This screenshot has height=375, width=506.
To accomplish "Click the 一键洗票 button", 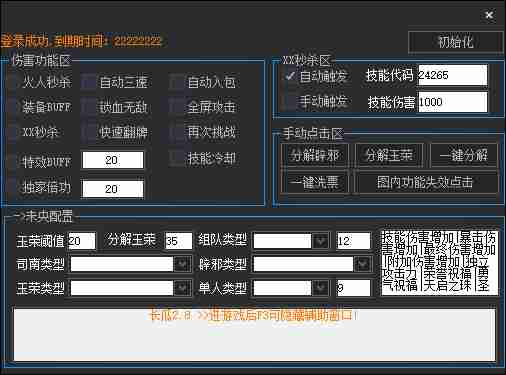I will click(315, 182).
